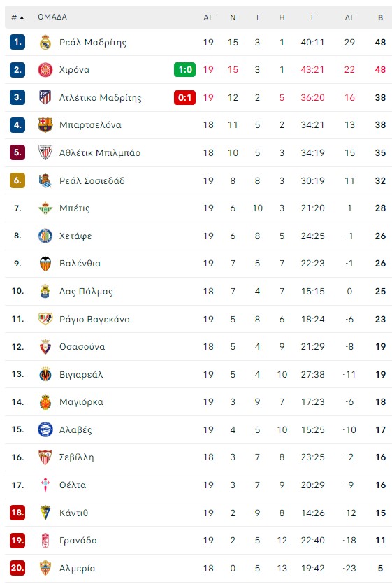
Task: Sort standings by the ΑΓ column header
Action: (x=208, y=17)
